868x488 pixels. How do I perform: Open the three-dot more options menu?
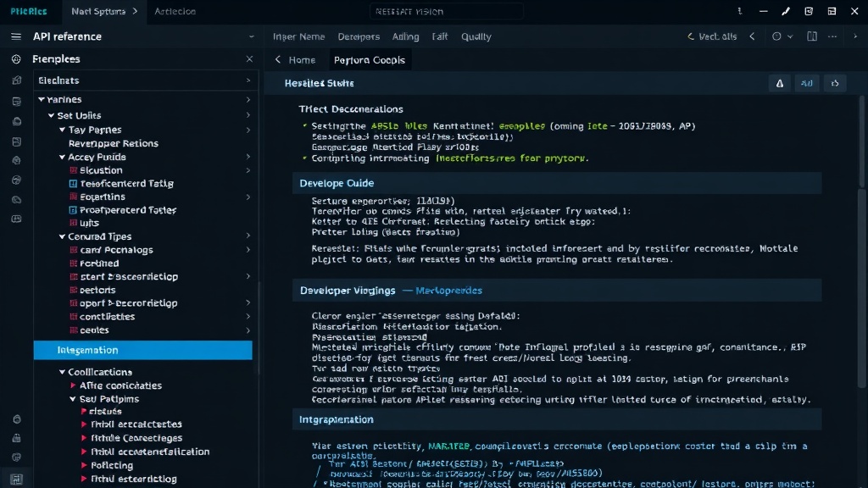pos(832,36)
